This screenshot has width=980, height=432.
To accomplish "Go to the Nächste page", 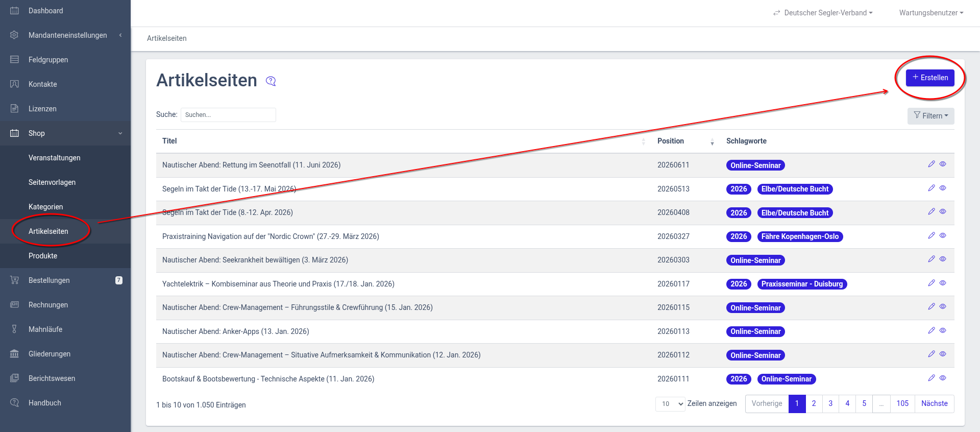I will click(x=934, y=403).
